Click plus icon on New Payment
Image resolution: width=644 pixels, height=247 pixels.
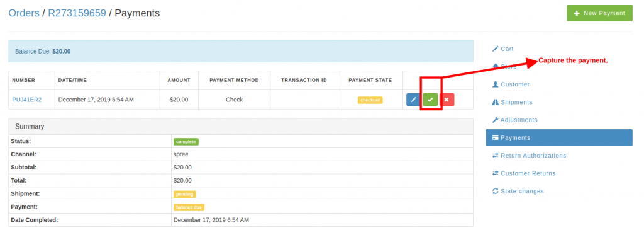pos(577,13)
